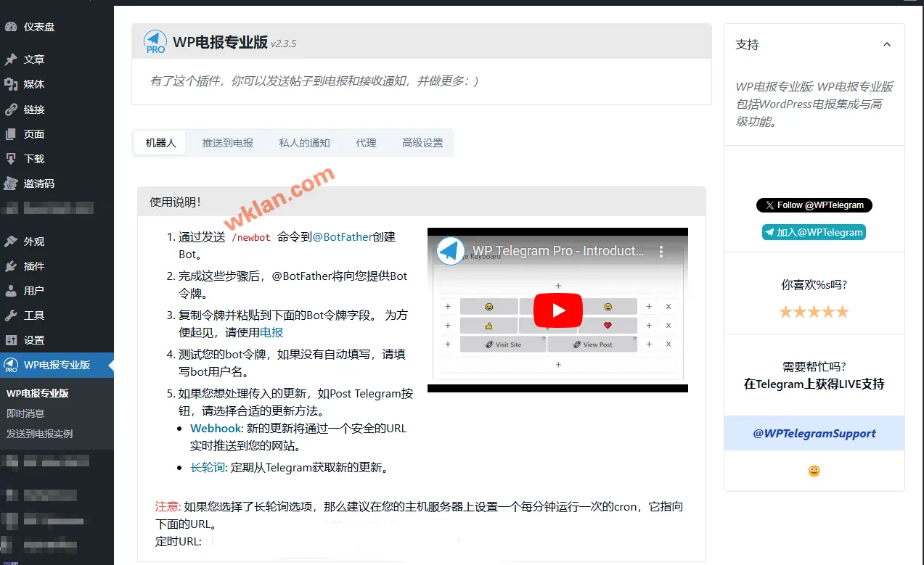
Task: Click the 加入@WPTelegram button
Action: point(814,233)
